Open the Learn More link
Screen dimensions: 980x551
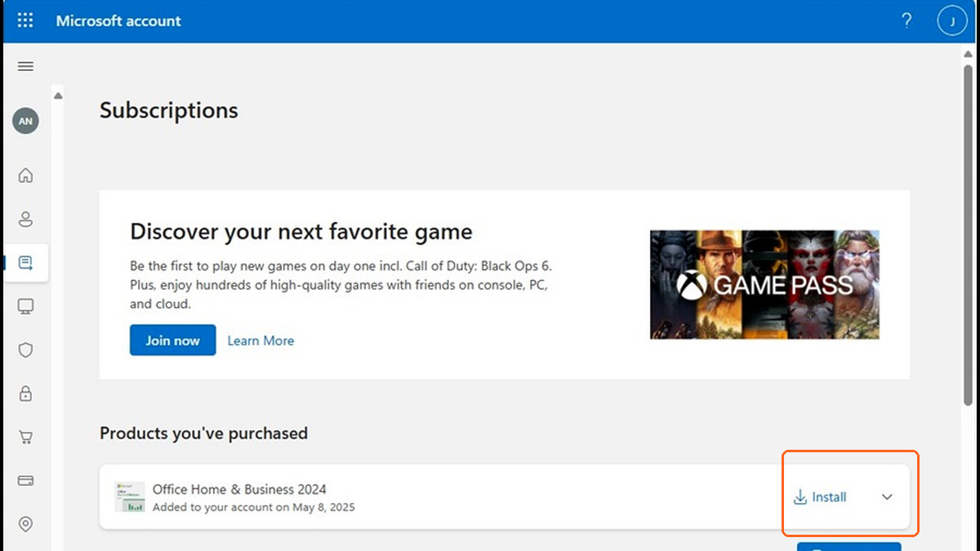[261, 340]
